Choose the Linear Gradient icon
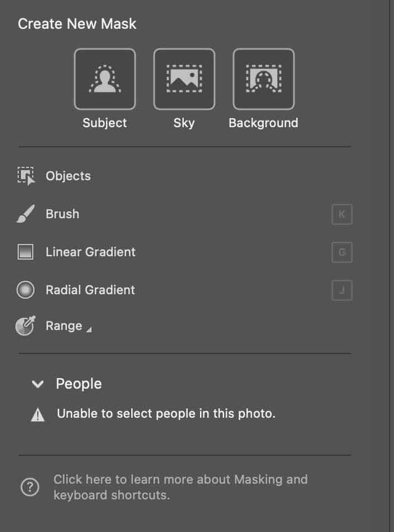 click(26, 252)
